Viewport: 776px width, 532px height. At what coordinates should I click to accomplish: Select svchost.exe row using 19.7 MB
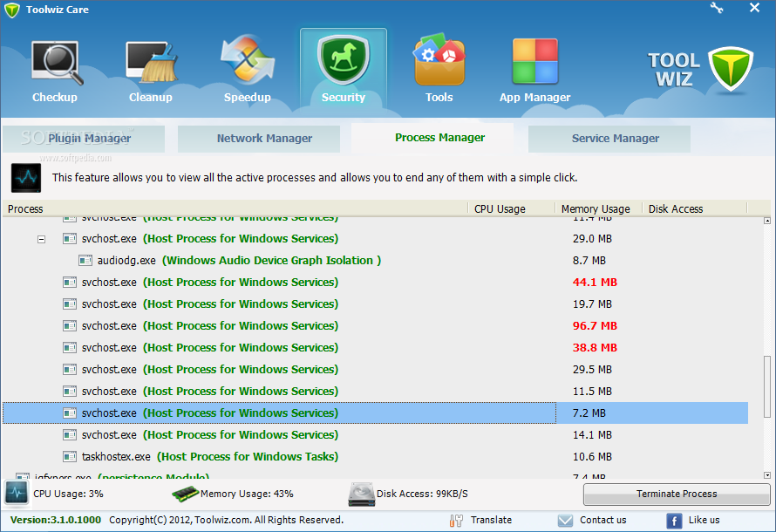pyautogui.click(x=375, y=304)
